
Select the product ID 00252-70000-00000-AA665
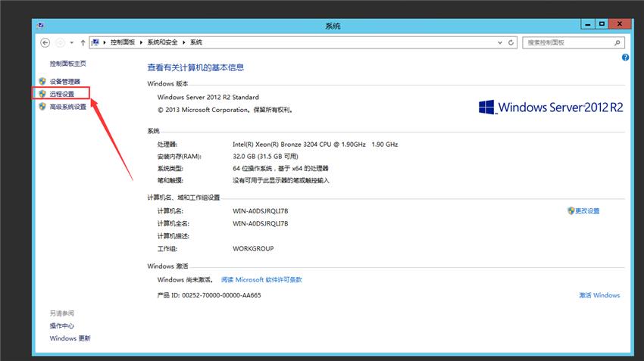point(221,295)
